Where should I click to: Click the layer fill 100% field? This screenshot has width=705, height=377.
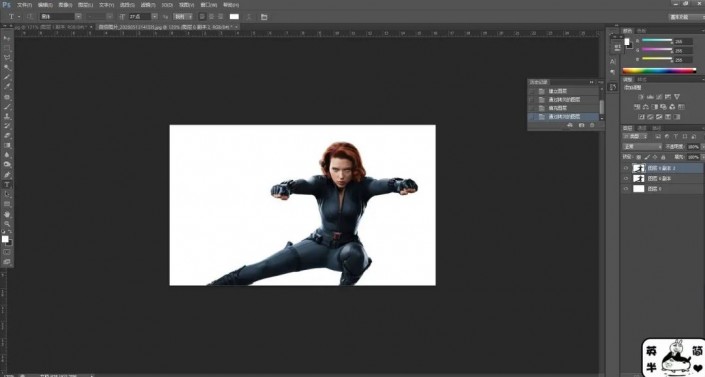click(x=693, y=157)
